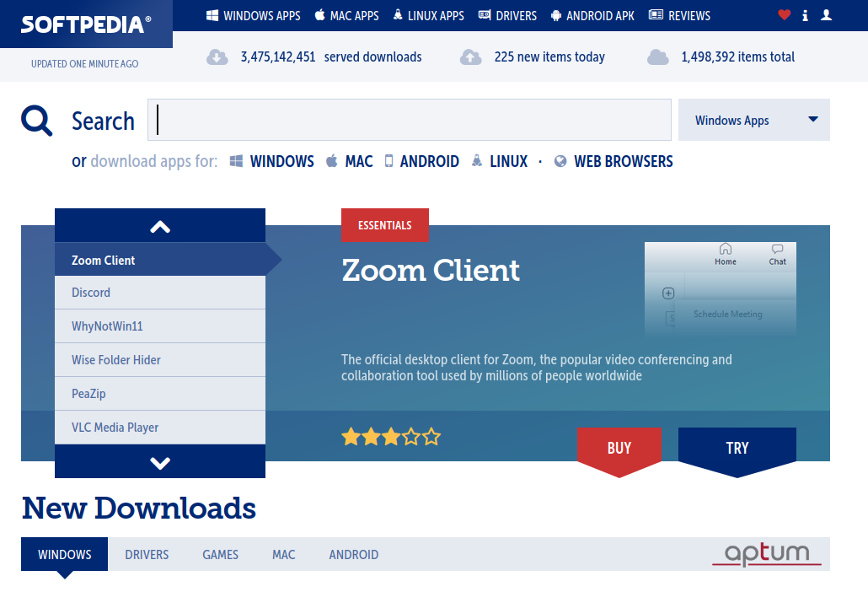Switch to the Games tab

coord(220,554)
